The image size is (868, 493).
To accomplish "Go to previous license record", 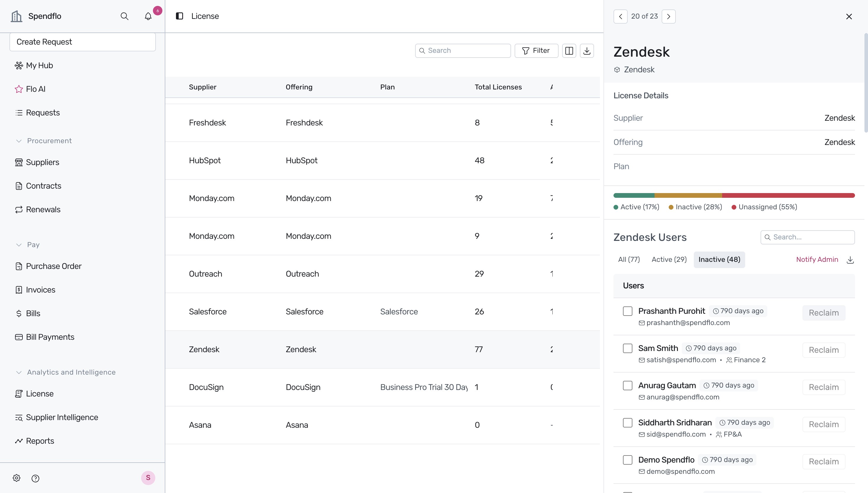I will (x=620, y=16).
